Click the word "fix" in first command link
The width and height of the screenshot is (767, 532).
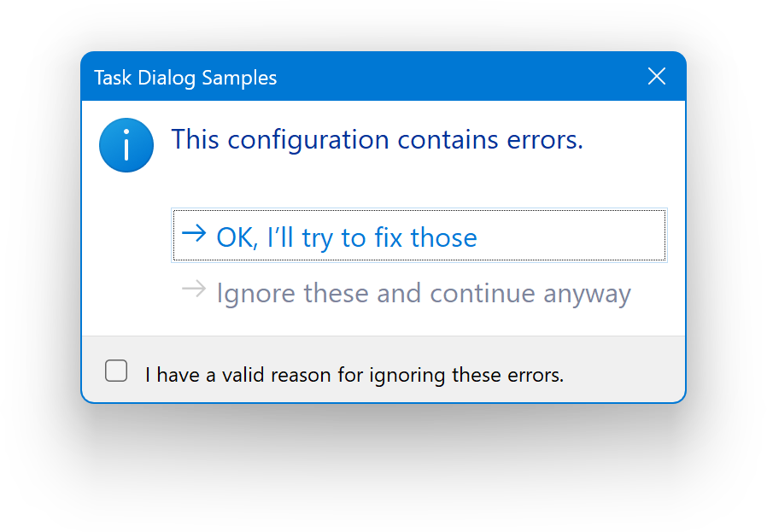pos(388,237)
